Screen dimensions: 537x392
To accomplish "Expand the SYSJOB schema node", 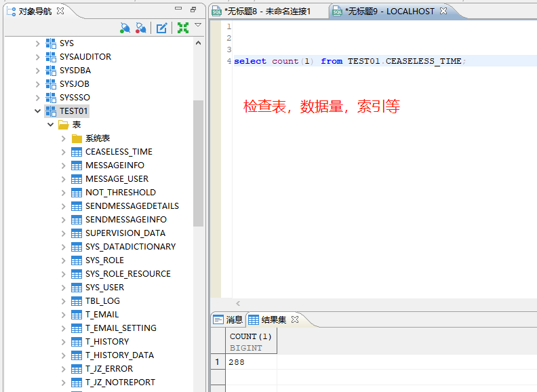I will [38, 84].
